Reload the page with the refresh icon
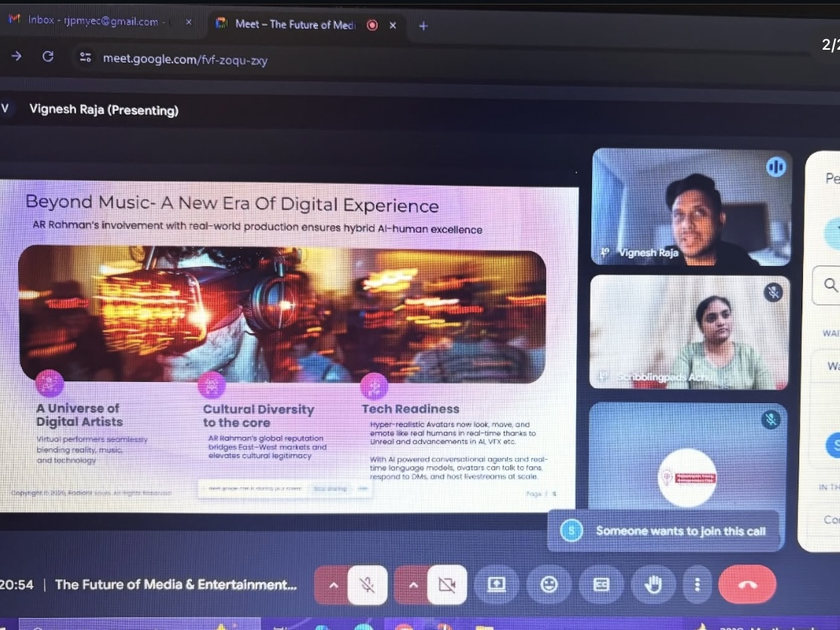This screenshot has height=630, width=840. tap(47, 57)
